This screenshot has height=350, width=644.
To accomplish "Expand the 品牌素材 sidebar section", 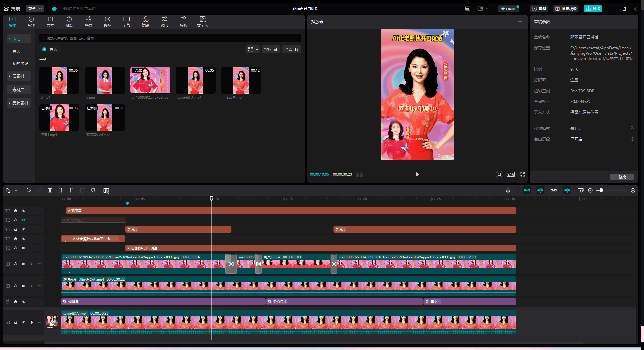I will point(19,103).
